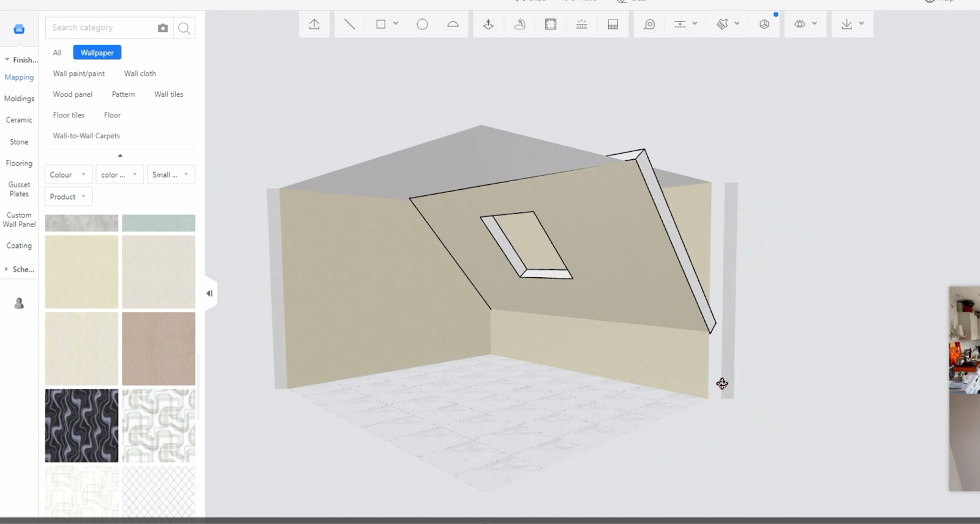
Task: Click the camera image search icon
Action: point(163,28)
